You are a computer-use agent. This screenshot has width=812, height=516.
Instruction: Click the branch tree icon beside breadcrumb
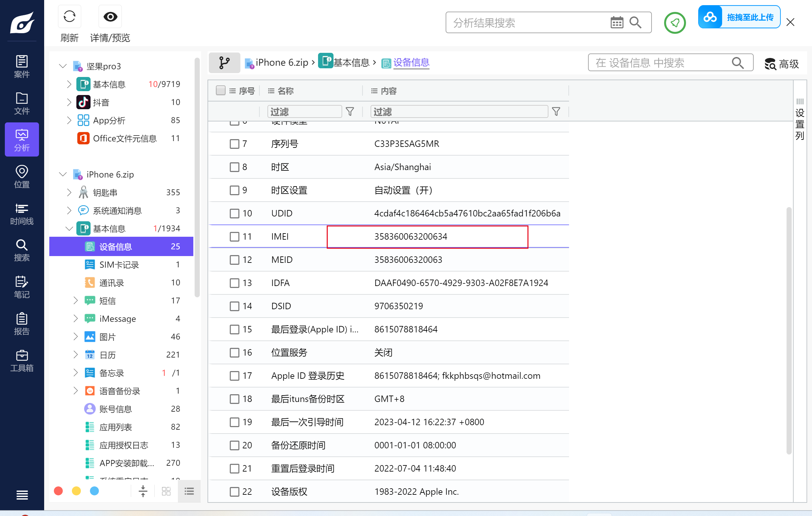[x=224, y=63]
